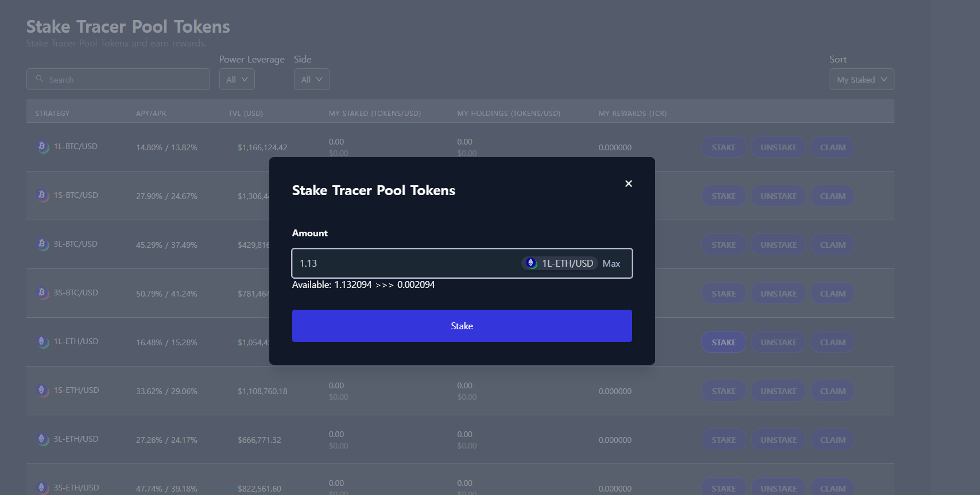Click Max in the amount field
The image size is (980, 495).
[x=611, y=263]
